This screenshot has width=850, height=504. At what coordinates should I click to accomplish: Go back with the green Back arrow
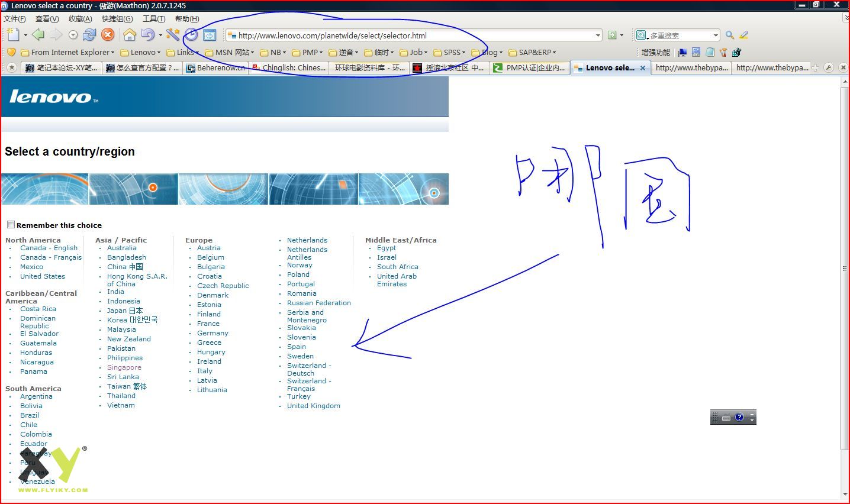(38, 35)
